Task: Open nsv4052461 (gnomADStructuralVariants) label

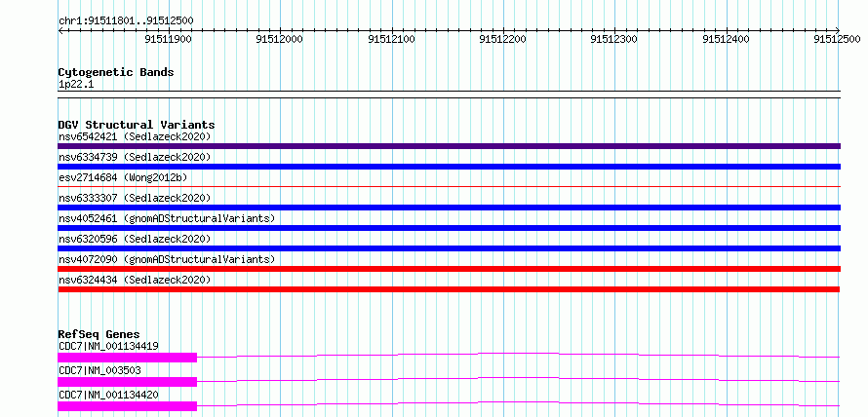Action: point(167,218)
